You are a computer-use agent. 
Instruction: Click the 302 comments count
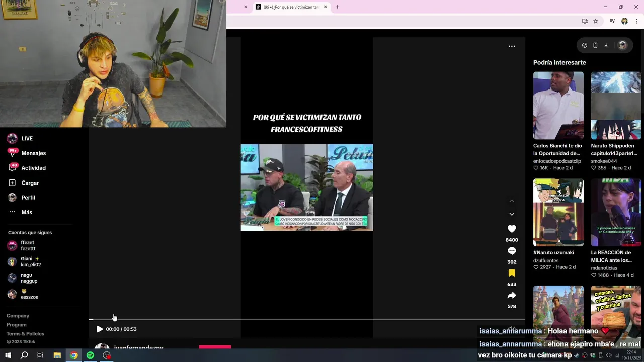pos(512,262)
